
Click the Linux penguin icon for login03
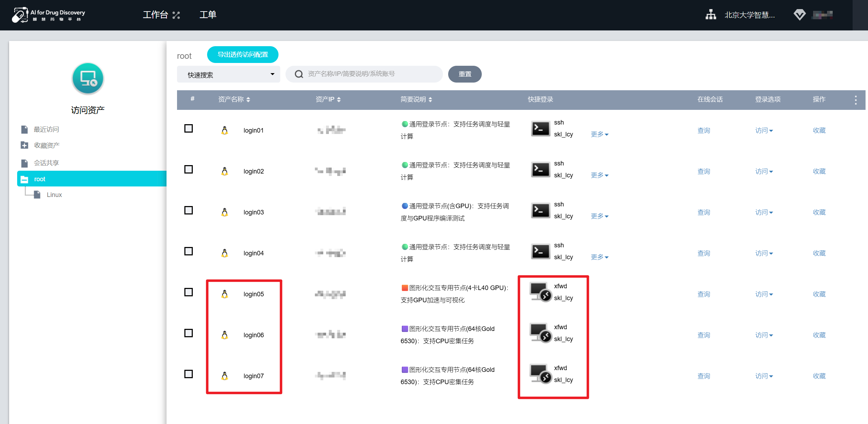(225, 212)
